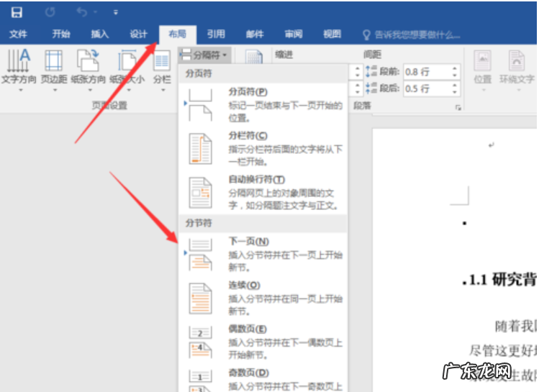
Task: Switch to the 邮件 ribbon tab
Action: coord(255,34)
